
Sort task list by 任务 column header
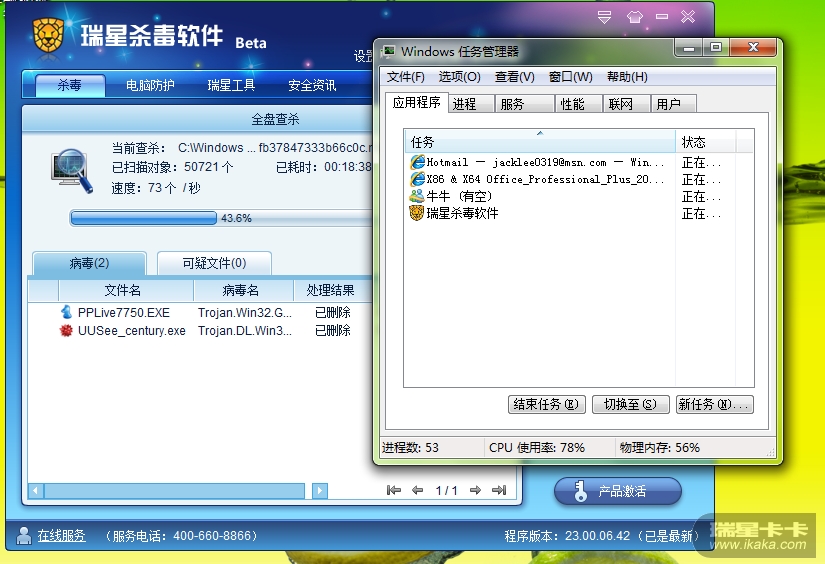[540, 142]
